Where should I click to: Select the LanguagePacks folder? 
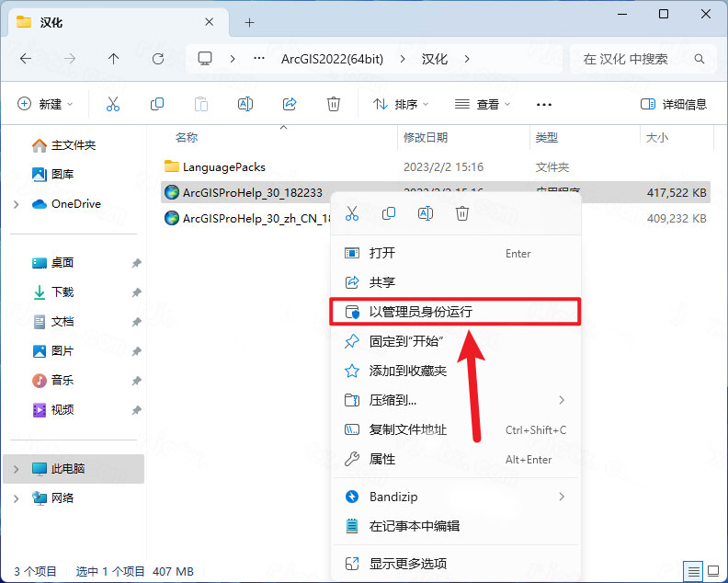[x=215, y=166]
